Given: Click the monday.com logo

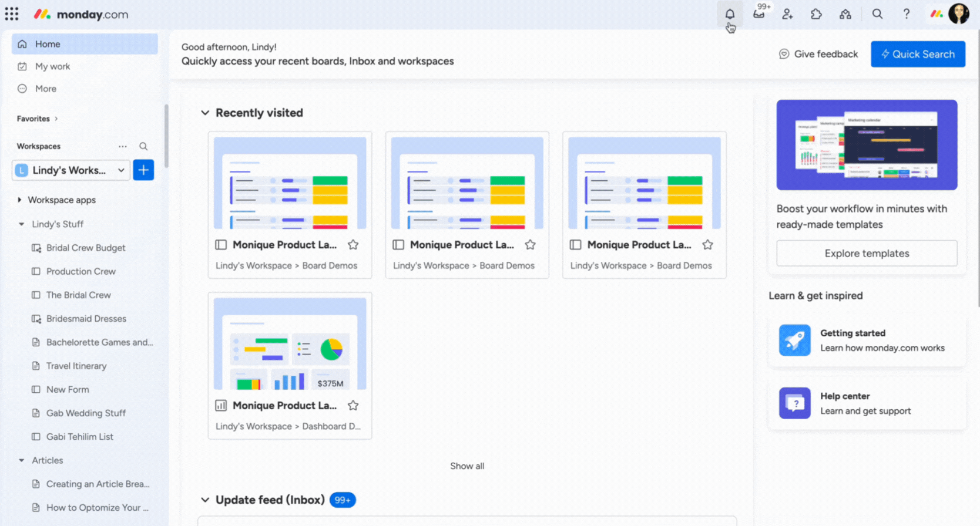Looking at the screenshot, I should coord(81,14).
